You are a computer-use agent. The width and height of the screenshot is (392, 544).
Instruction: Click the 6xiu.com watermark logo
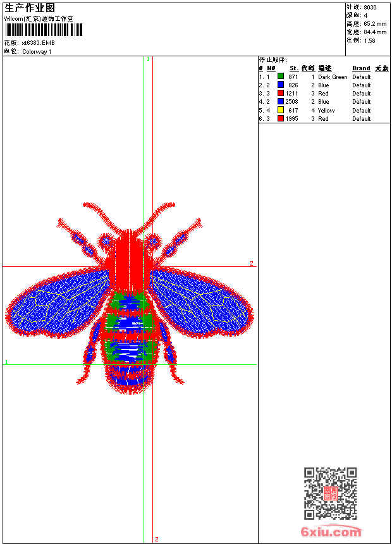[331, 532]
